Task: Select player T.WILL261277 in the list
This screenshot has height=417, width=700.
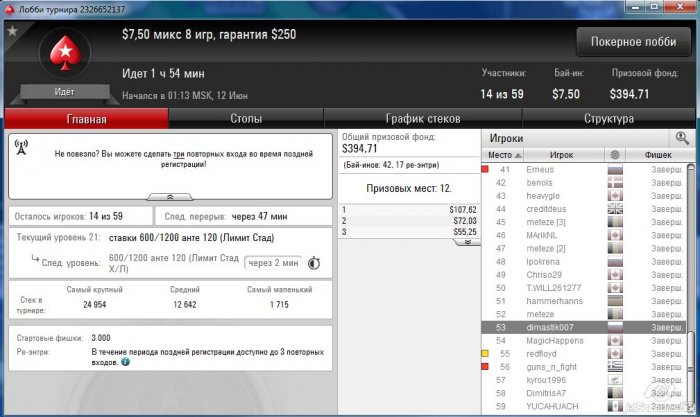Action: [x=583, y=288]
